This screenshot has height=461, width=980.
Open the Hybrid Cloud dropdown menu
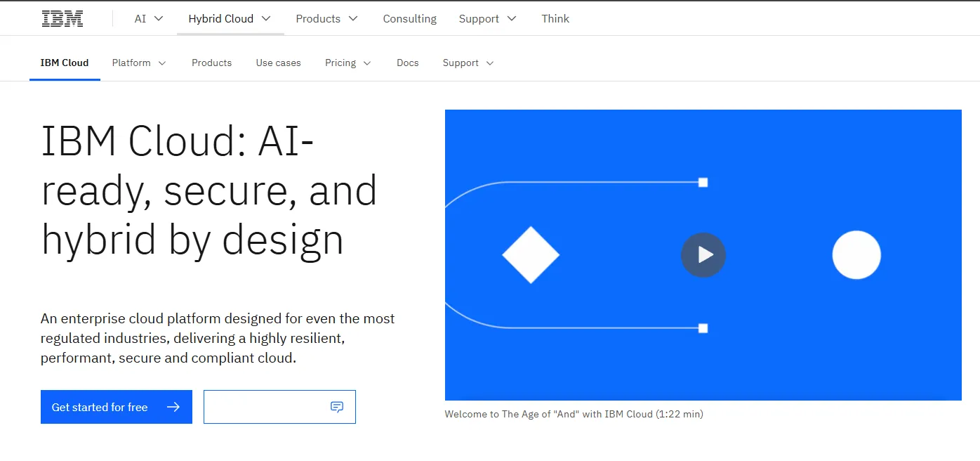point(230,19)
